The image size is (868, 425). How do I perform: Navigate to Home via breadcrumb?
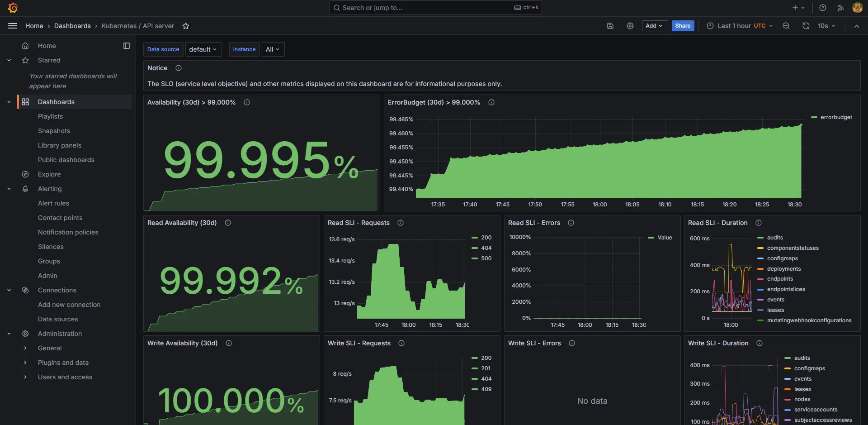(x=34, y=26)
